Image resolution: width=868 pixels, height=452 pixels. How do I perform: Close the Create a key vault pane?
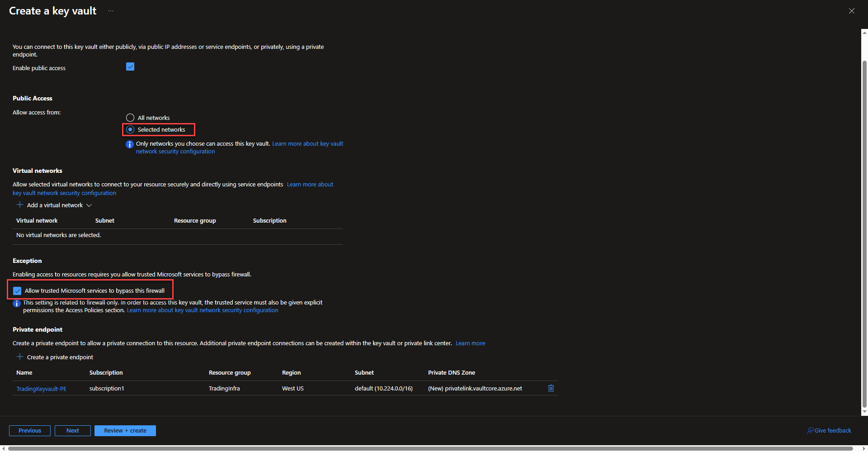851,11
